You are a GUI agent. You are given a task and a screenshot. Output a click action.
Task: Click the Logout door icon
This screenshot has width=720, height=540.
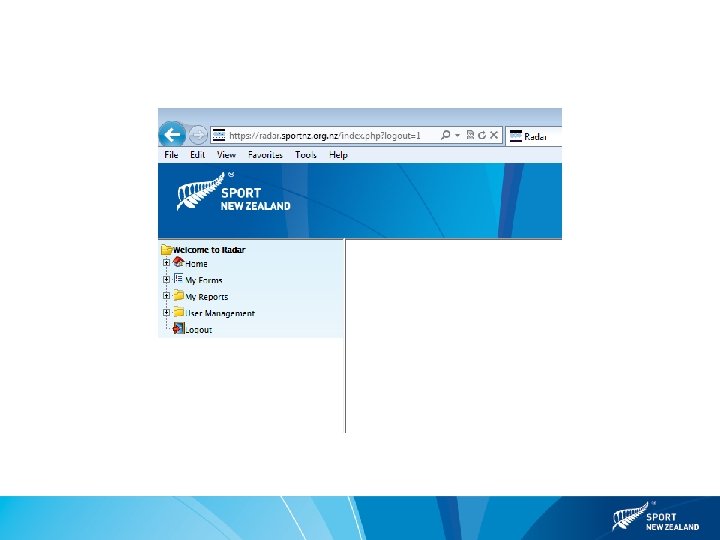coord(178,328)
